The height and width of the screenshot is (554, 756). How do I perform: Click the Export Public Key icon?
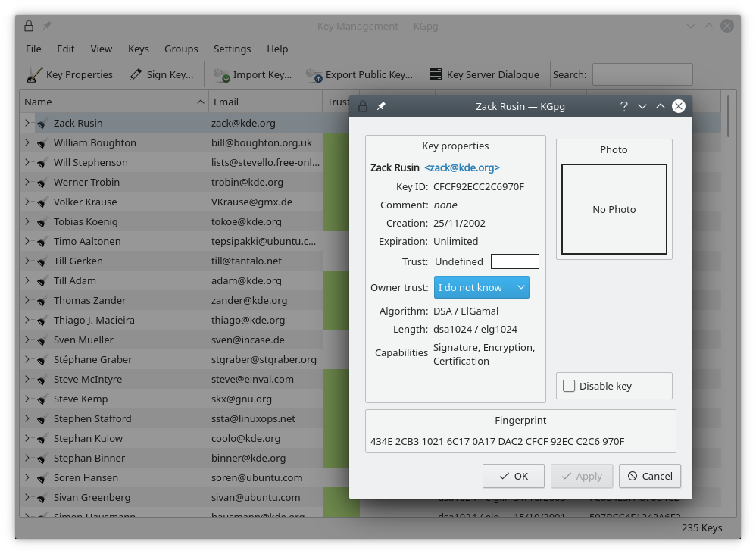click(314, 75)
